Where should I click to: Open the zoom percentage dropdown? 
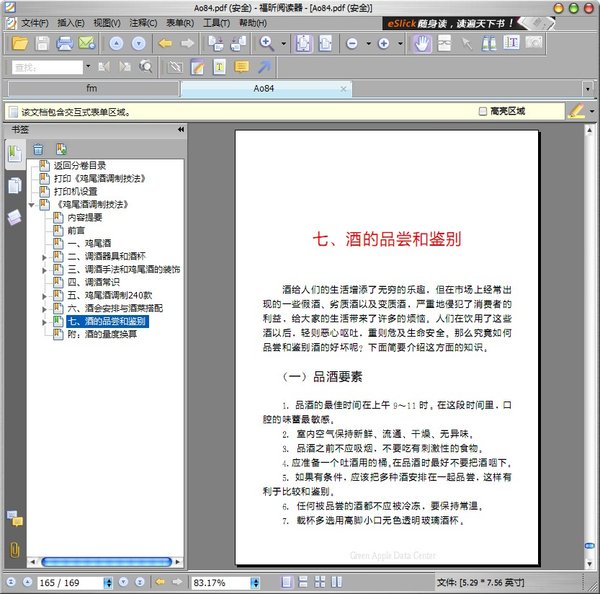click(x=255, y=583)
